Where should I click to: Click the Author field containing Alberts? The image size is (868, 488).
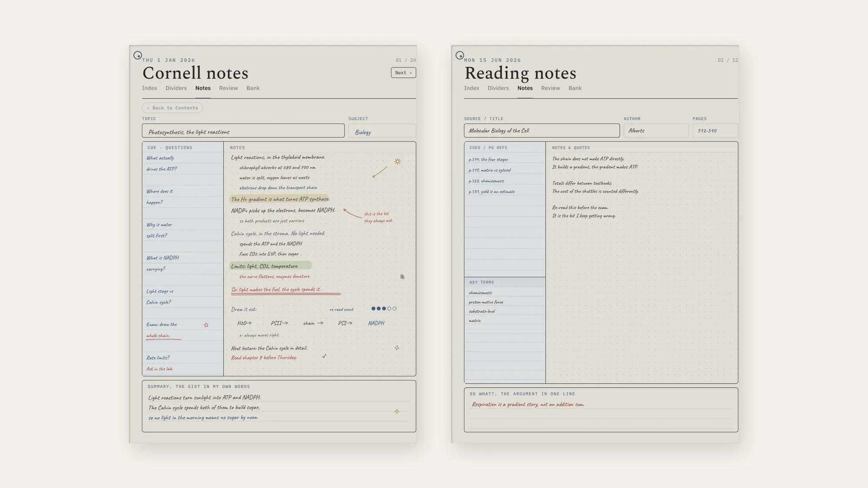click(x=656, y=131)
